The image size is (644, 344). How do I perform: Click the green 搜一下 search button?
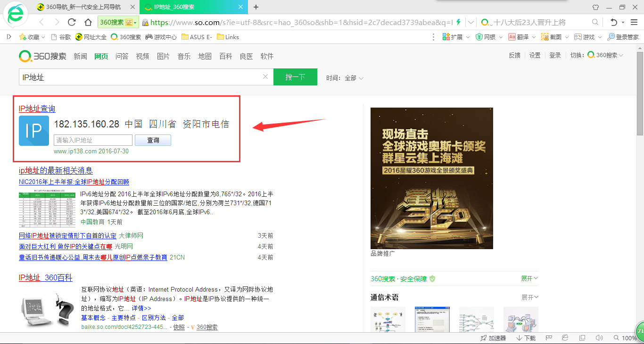[295, 77]
